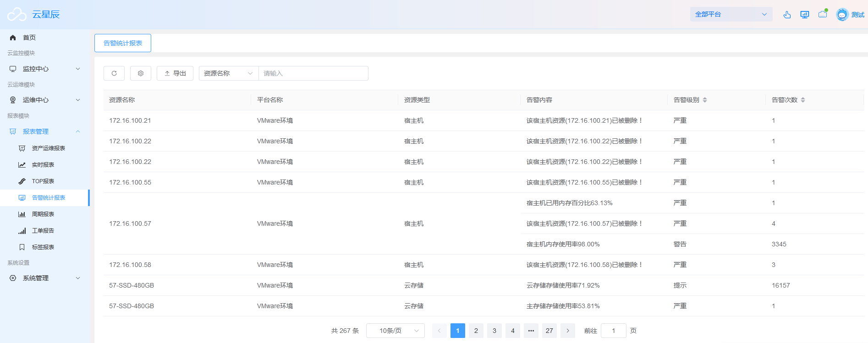This screenshot has width=868, height=343.
Task: Click the bookmark icon beside 标签报表
Action: [22, 247]
